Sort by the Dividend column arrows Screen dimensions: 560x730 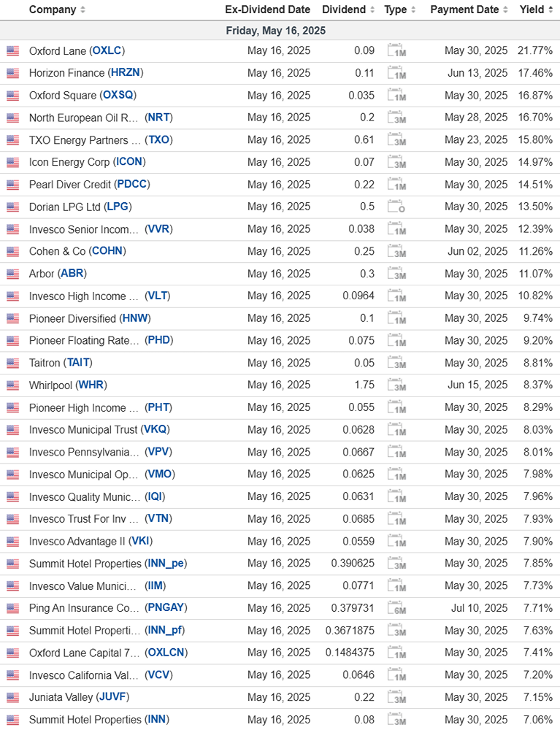[x=372, y=10]
